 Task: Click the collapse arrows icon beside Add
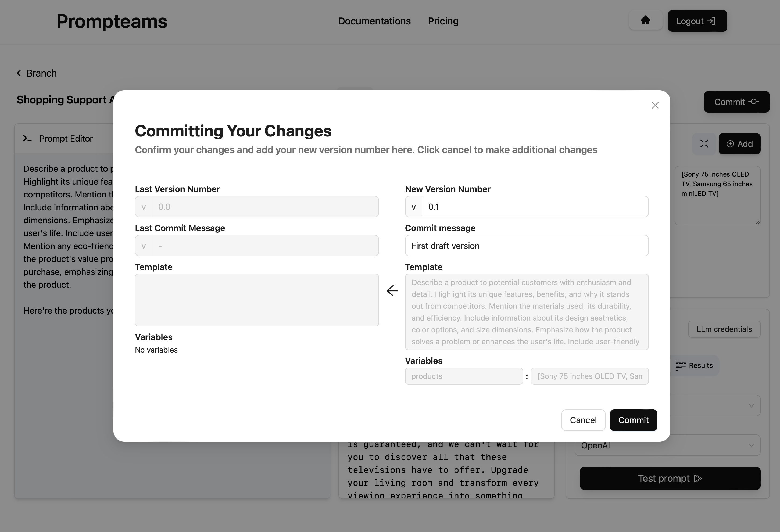(704, 143)
